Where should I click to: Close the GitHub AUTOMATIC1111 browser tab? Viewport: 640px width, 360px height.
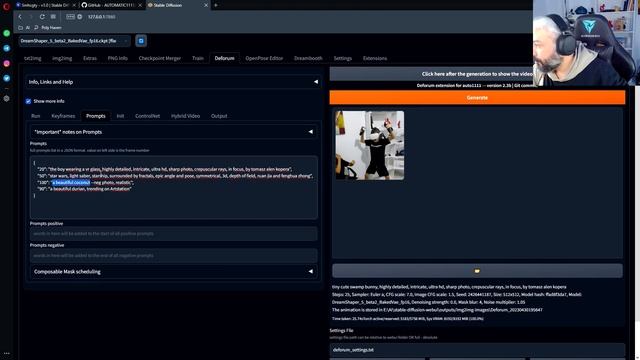pyautogui.click(x=140, y=5)
